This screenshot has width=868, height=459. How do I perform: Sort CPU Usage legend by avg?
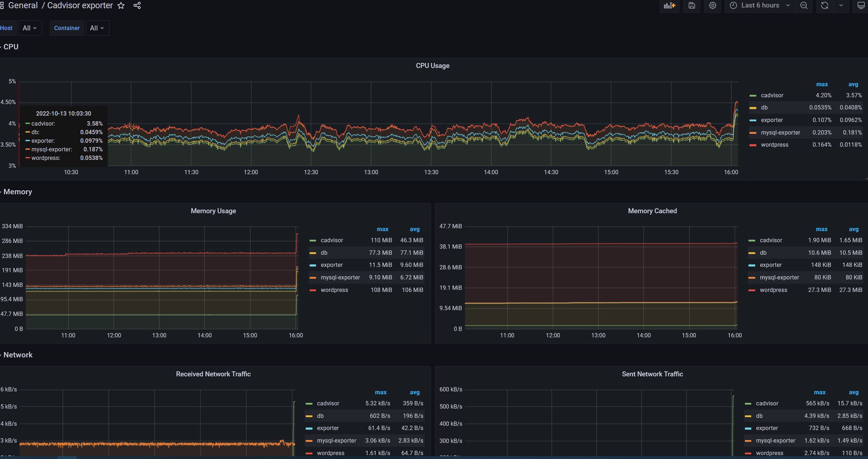(x=853, y=84)
